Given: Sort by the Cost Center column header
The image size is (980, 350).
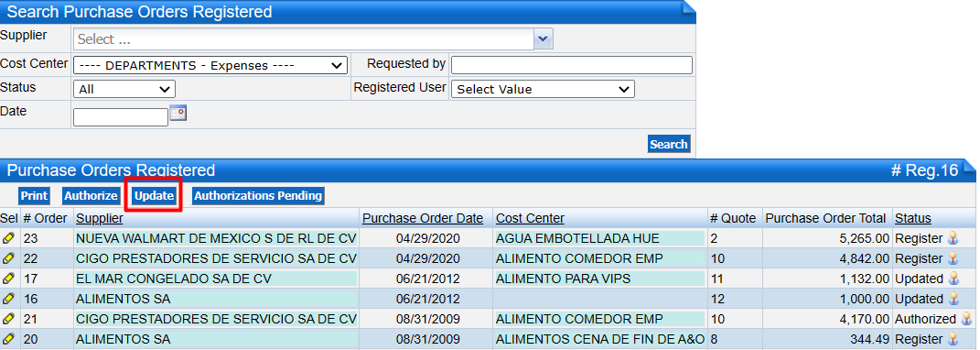Looking at the screenshot, I should [530, 218].
